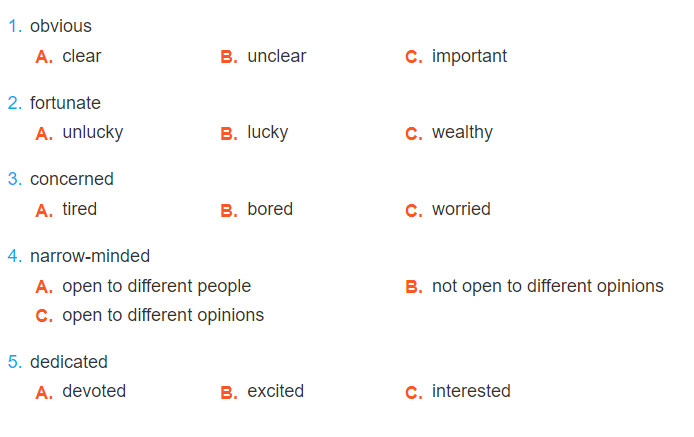Screen dimensions: 694x437
Task: Choose 'excited' option under dedicated
Action: [x=262, y=391]
